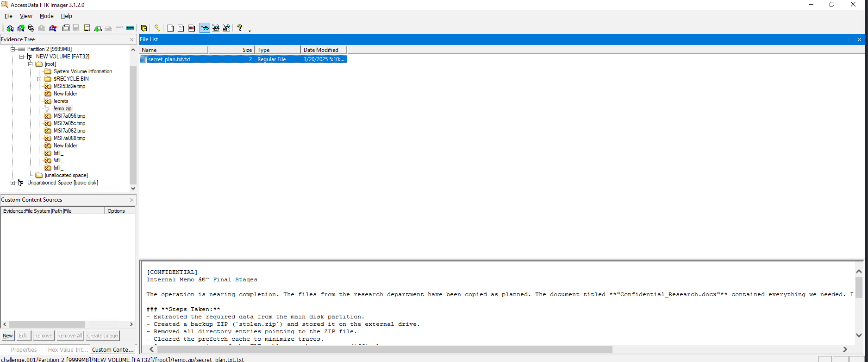This screenshot has width=868, height=362.
Task: Toggle automatic file preview glasses mode
Action: click(205, 28)
